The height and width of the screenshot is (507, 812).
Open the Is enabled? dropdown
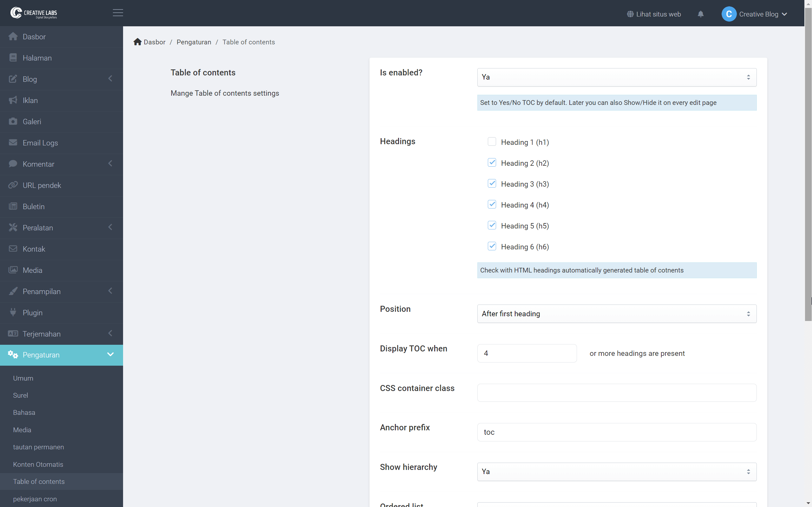click(616, 77)
